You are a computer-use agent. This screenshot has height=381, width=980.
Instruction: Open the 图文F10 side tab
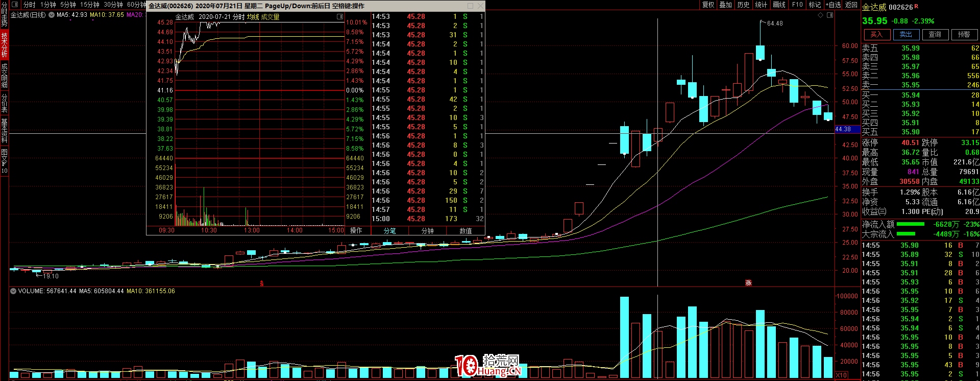point(5,161)
